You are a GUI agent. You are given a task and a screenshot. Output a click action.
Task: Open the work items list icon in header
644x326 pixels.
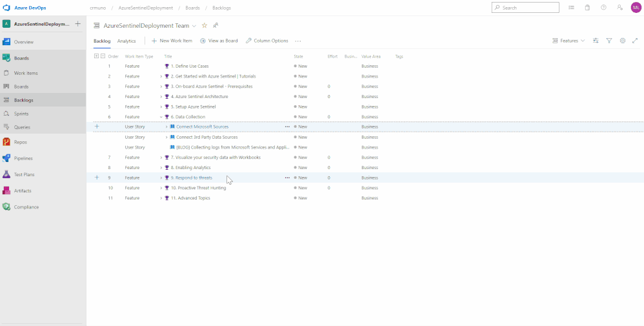[571, 7]
